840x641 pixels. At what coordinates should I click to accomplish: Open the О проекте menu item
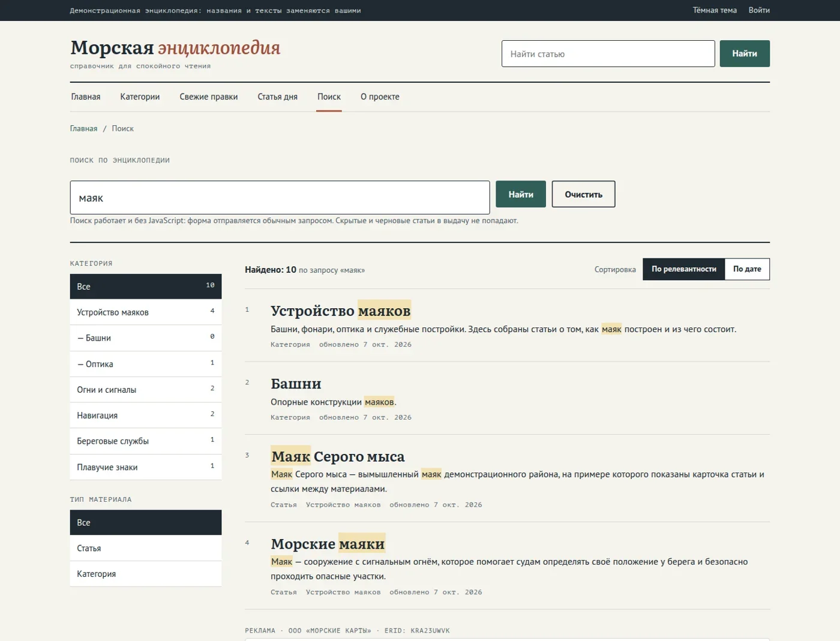[380, 97]
